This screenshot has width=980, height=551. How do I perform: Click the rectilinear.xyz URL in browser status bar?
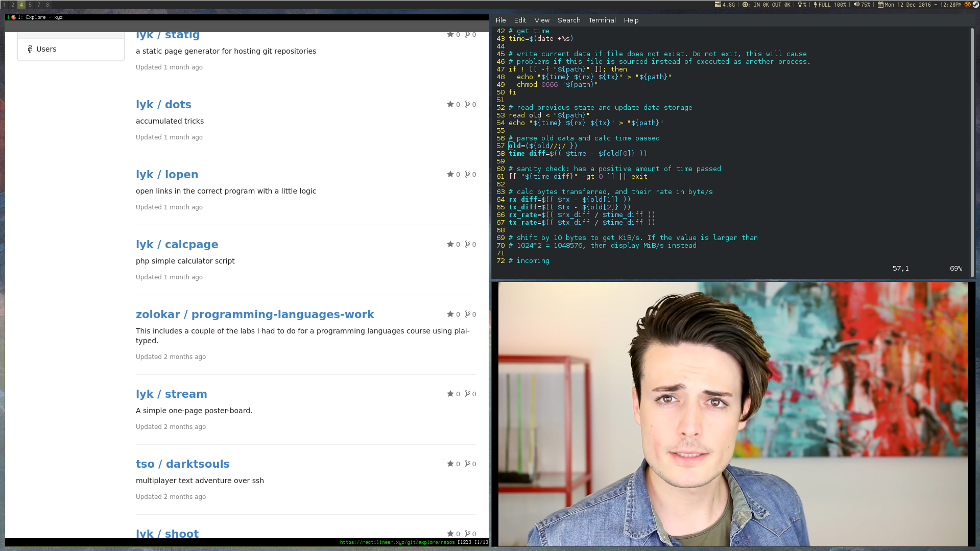click(x=397, y=542)
